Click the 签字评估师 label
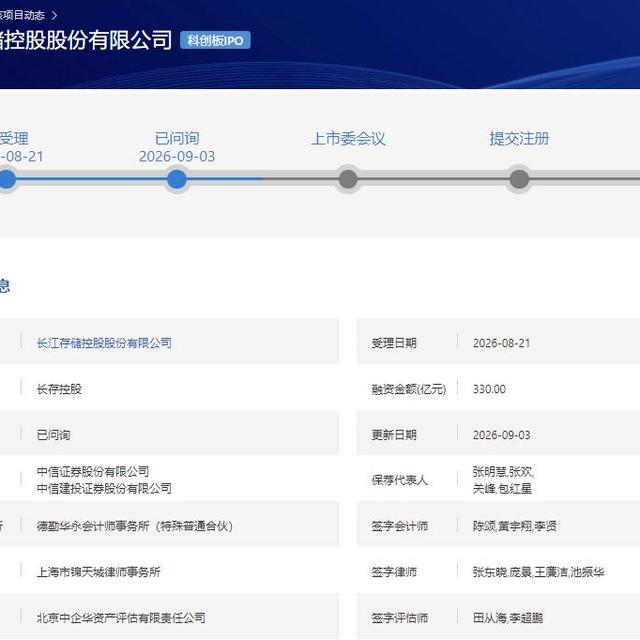Image resolution: width=640 pixels, height=640 pixels. click(400, 618)
